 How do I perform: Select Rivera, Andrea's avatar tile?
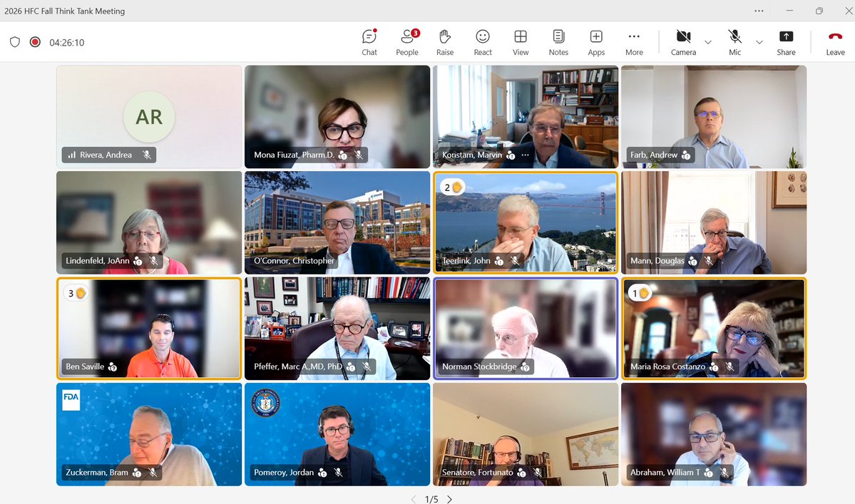pos(149,117)
